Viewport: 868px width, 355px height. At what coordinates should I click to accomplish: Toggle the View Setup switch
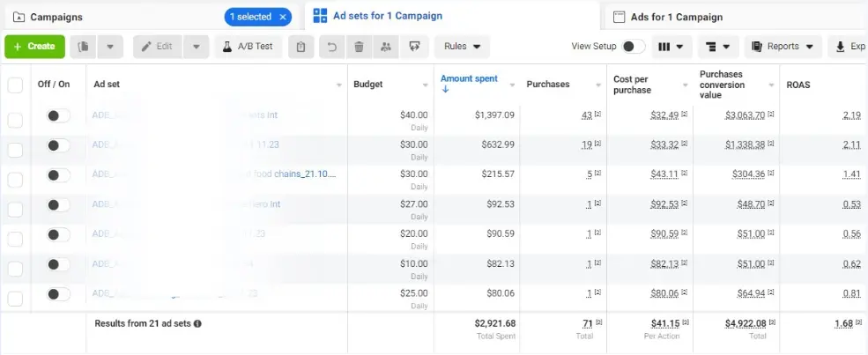point(633,47)
